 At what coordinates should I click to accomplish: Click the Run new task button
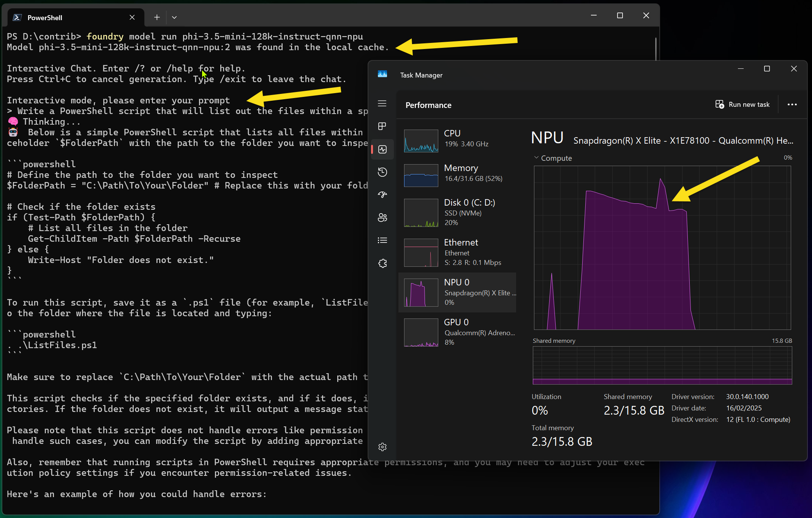[742, 104]
